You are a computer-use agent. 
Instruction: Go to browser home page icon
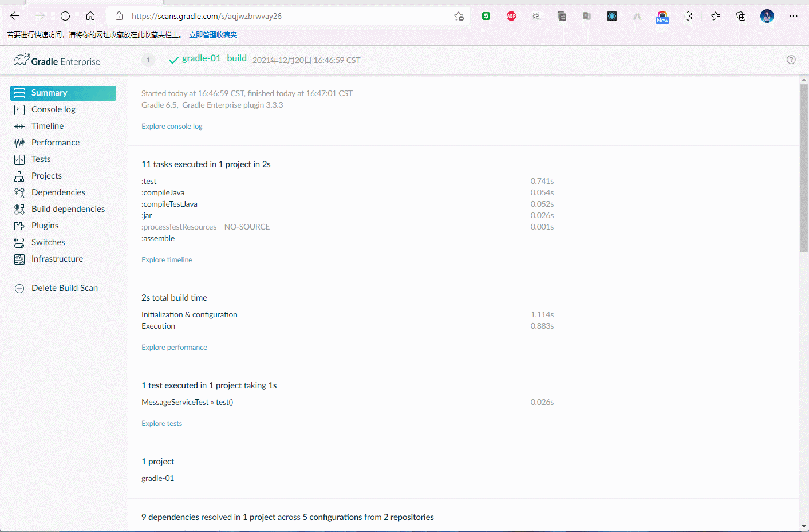(90, 16)
